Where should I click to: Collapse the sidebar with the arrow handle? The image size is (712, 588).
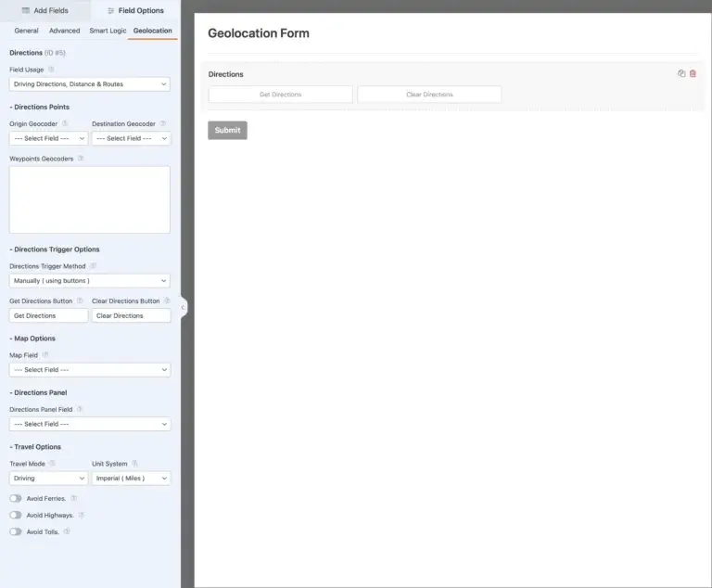point(184,308)
